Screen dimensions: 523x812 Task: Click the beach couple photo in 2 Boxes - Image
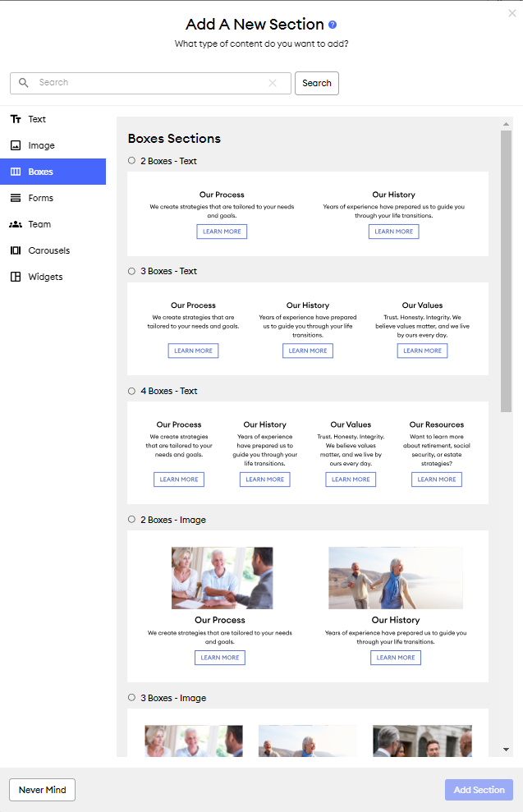(x=396, y=578)
